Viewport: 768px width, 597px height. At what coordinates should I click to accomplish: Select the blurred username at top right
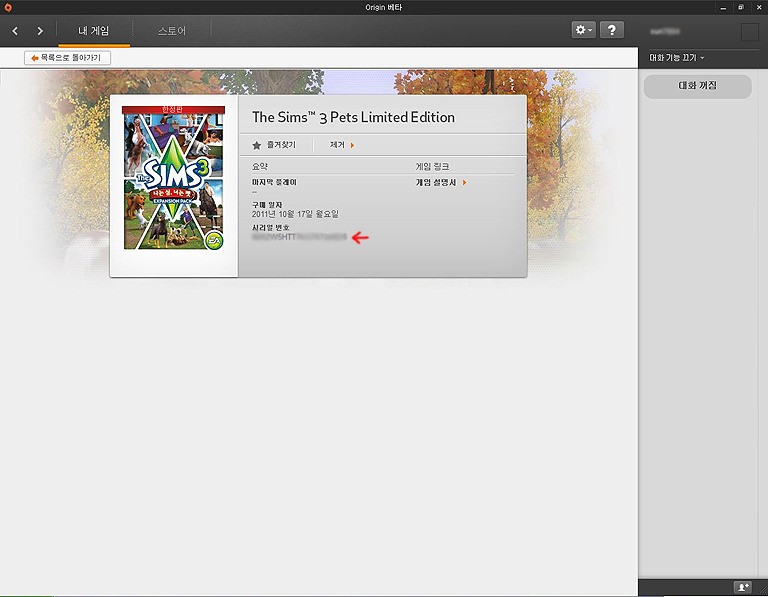click(x=665, y=31)
